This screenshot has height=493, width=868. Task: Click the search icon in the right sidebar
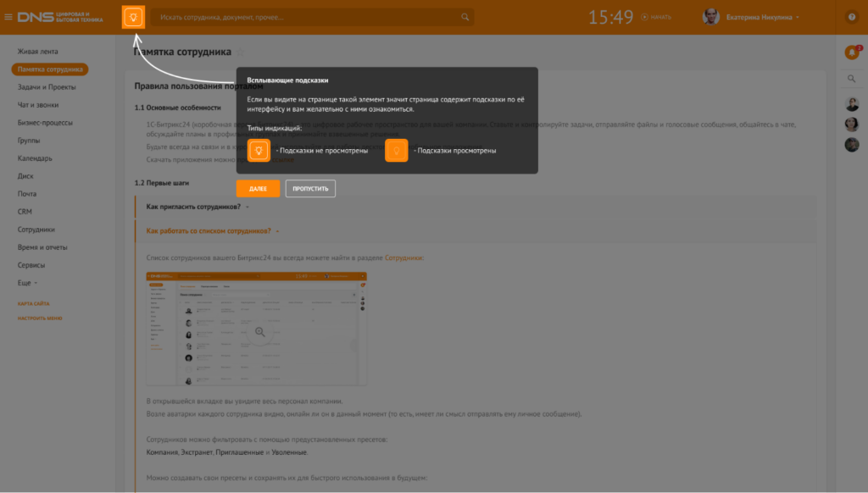(851, 79)
